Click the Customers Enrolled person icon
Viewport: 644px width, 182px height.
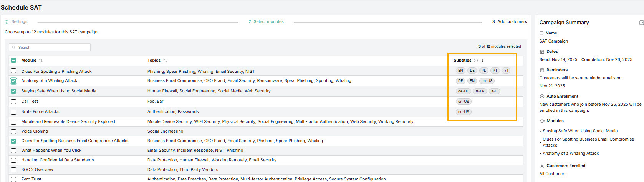click(542, 166)
